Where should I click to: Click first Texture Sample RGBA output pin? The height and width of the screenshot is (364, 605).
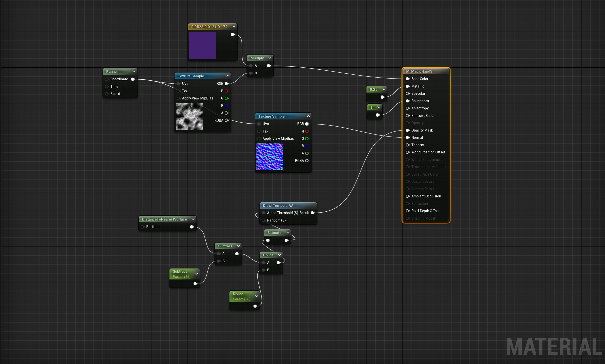(x=226, y=120)
